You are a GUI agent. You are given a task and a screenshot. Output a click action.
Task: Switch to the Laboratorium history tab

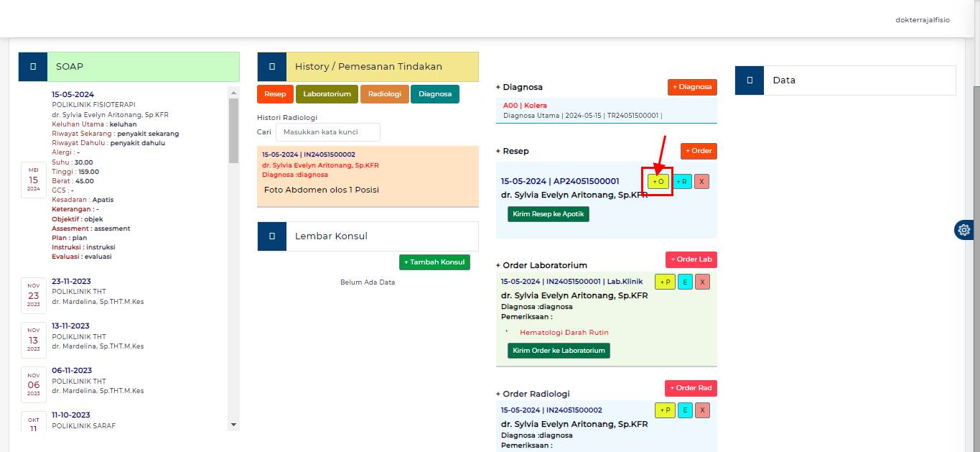click(327, 93)
